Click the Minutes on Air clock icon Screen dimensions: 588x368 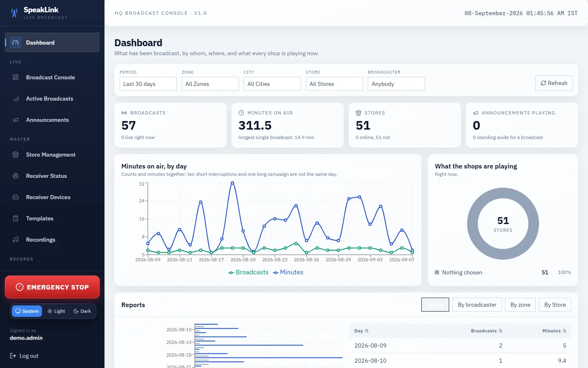[241, 113]
